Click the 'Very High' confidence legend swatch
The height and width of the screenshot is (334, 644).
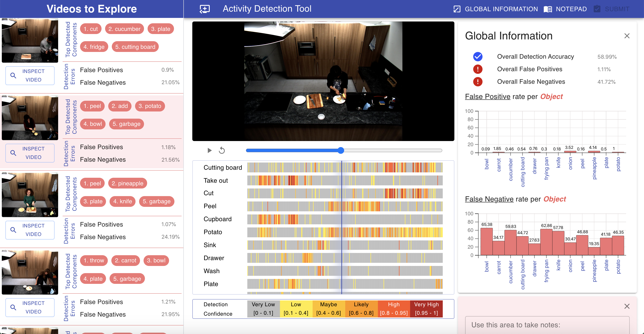click(426, 309)
